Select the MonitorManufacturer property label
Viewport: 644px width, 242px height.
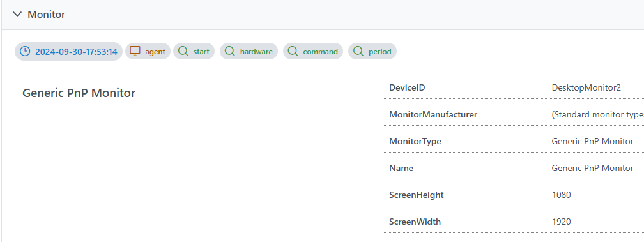tap(433, 114)
